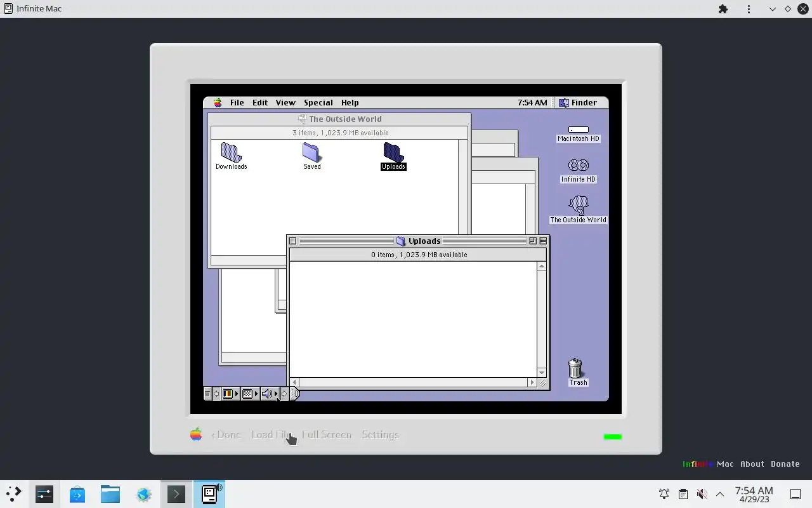Click the Uploads window left scroll arrow
The height and width of the screenshot is (508, 812).
[x=294, y=383]
